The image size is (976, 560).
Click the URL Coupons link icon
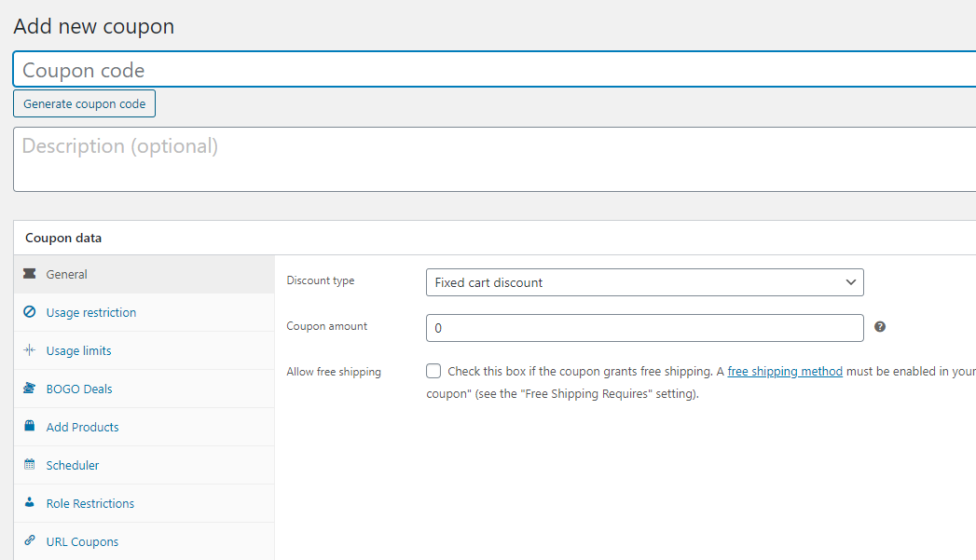[29, 541]
